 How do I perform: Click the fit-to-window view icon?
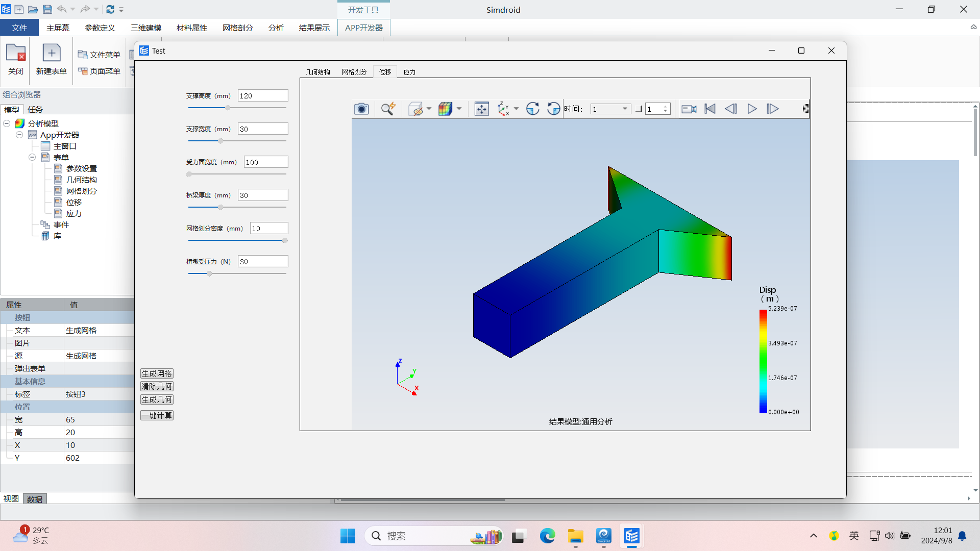481,109
